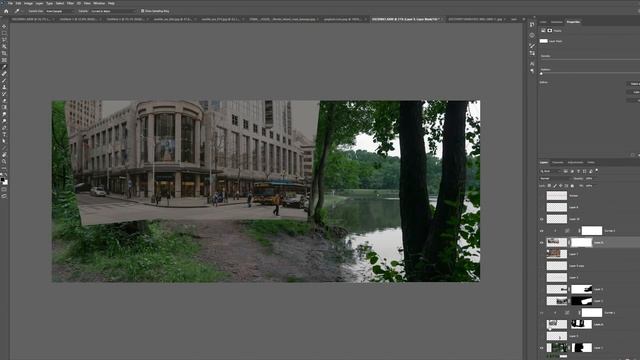Image resolution: width=640 pixels, height=360 pixels.
Task: Open the File menu
Action: (10, 3)
